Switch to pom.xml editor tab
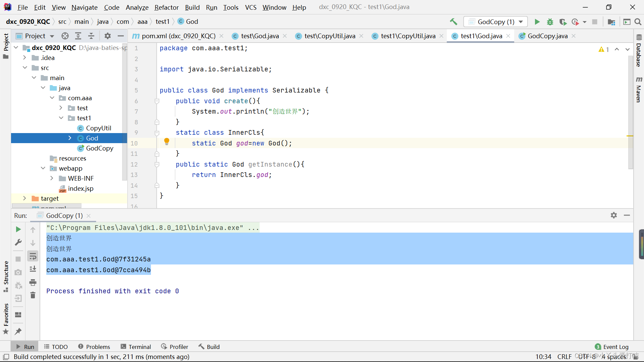 point(178,36)
